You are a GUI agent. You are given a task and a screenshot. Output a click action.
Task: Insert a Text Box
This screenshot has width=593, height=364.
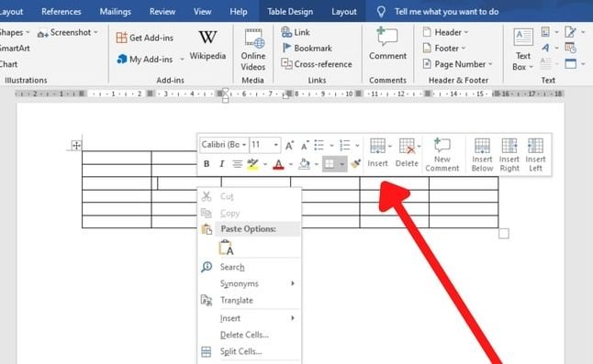point(523,50)
